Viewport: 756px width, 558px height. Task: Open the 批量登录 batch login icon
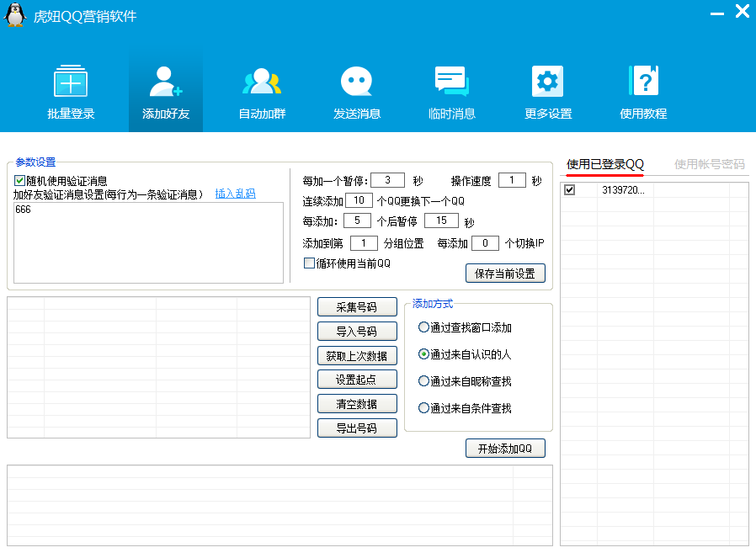pos(71,92)
